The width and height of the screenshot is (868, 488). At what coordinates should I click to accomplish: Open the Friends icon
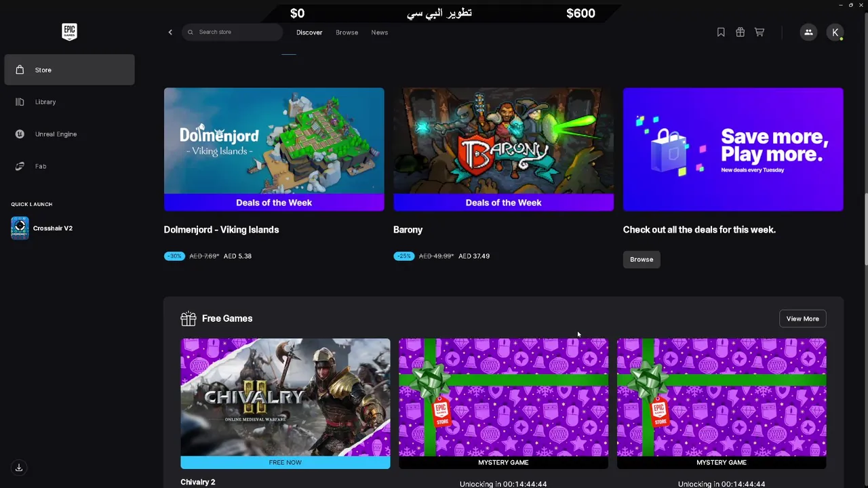(x=808, y=32)
